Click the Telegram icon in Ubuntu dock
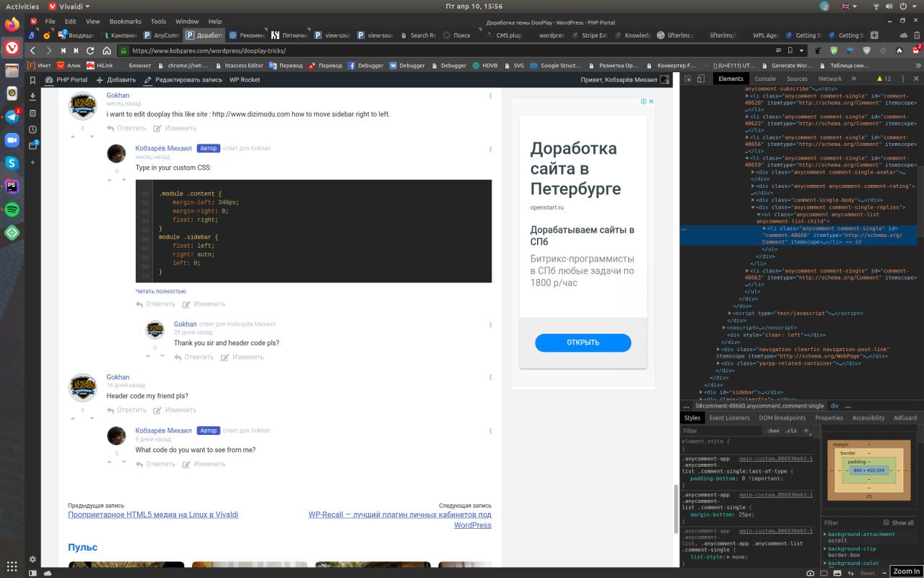The width and height of the screenshot is (924, 578). tap(12, 117)
